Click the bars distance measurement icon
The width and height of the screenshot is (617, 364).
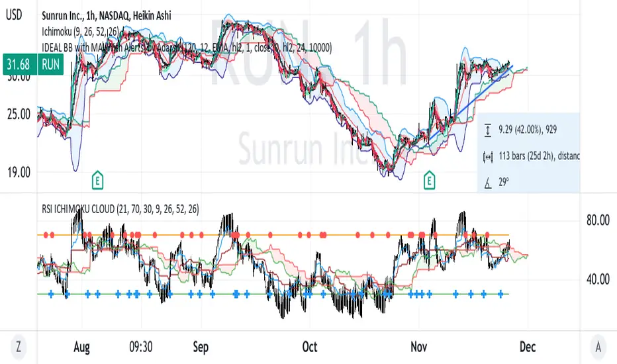487,157
